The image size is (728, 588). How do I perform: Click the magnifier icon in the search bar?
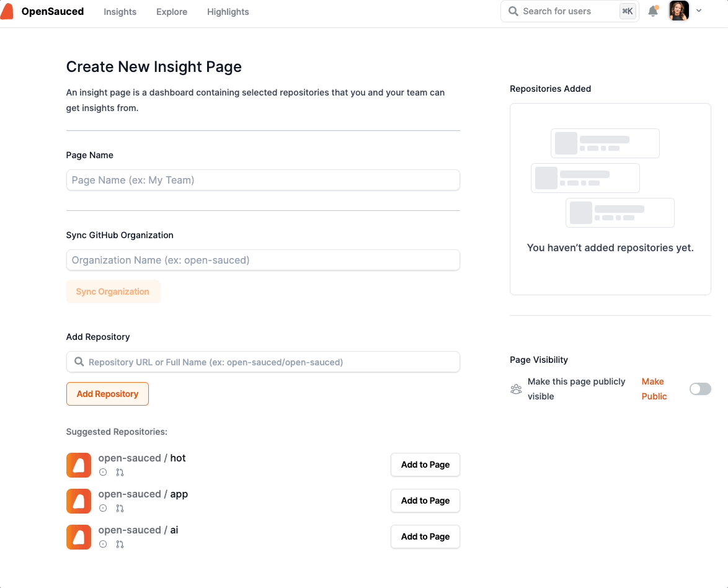click(x=513, y=11)
